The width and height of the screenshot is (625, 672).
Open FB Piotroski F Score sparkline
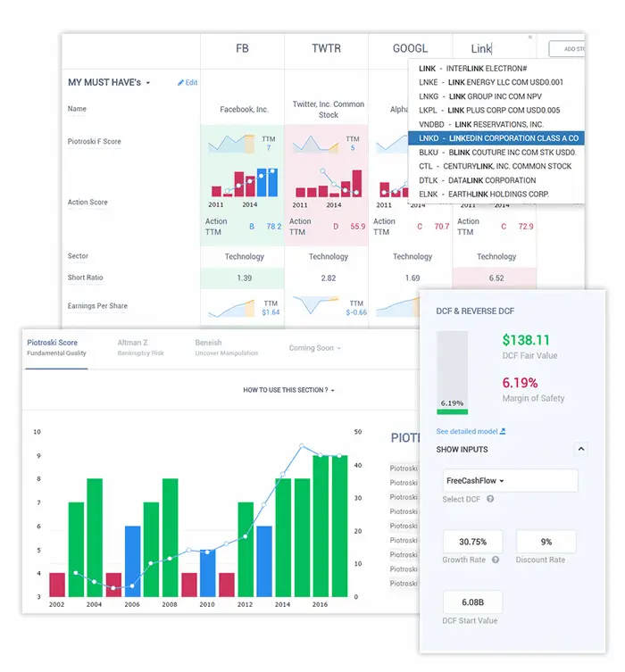(231, 144)
